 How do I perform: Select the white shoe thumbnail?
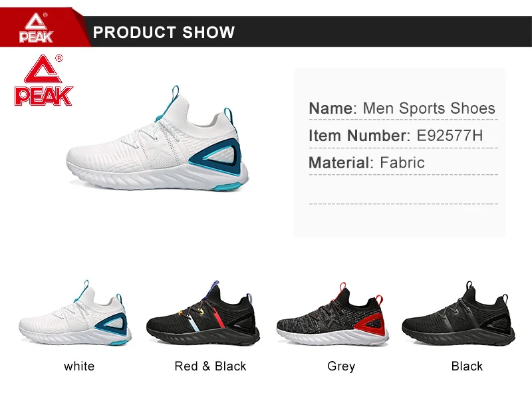(75, 313)
